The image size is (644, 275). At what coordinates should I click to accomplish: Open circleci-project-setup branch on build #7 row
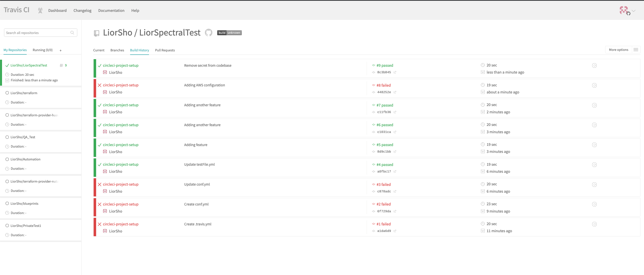121,105
